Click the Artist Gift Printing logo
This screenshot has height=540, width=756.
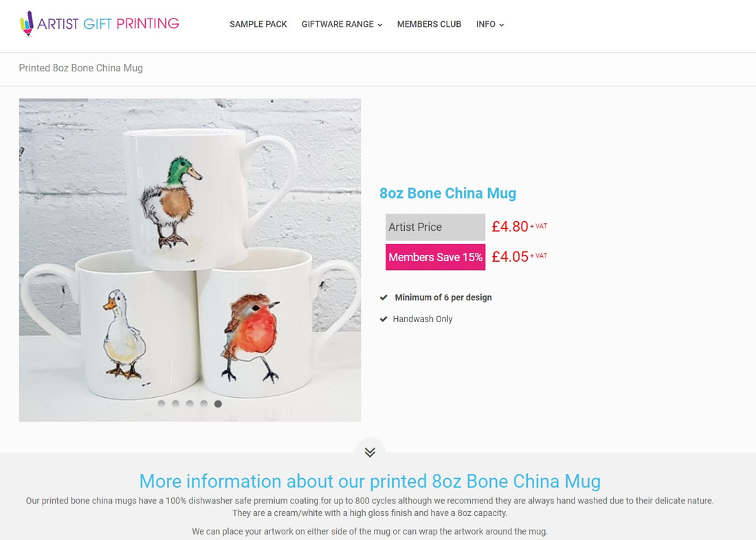pyautogui.click(x=100, y=23)
